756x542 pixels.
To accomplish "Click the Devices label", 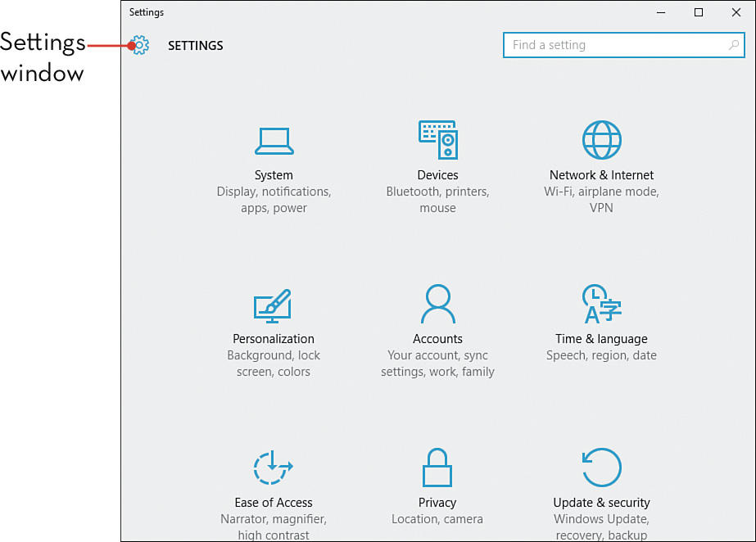I will pos(437,175).
